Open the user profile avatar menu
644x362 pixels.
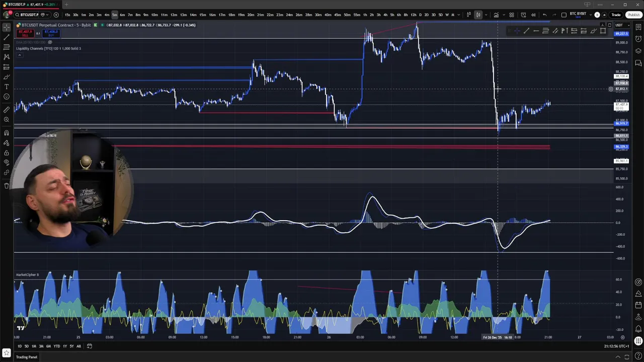(7, 15)
